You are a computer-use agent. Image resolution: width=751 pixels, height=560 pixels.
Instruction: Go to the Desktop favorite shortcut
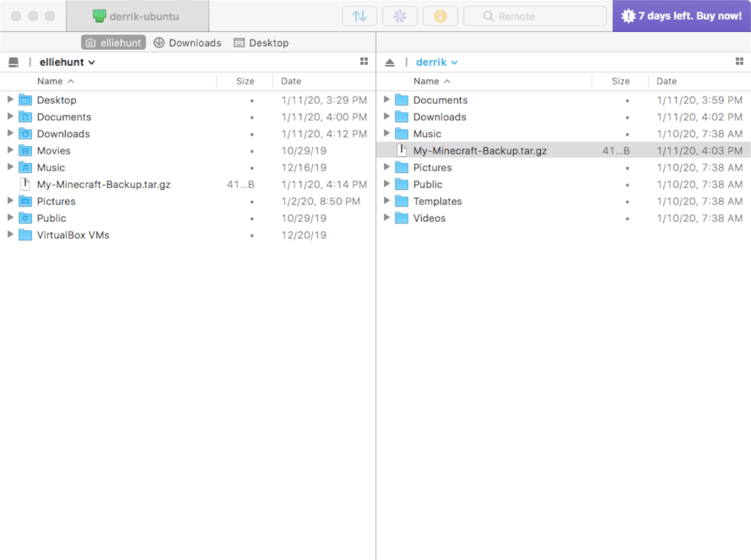coord(261,43)
